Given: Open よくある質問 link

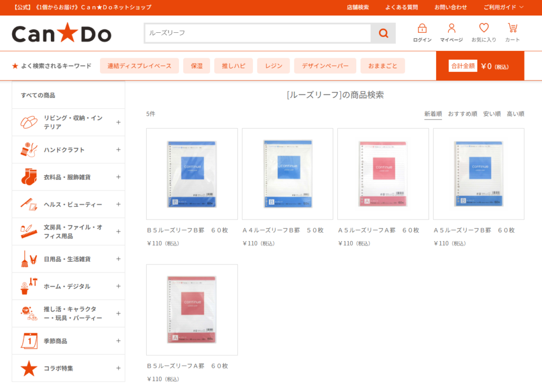Looking at the screenshot, I should 402,7.
